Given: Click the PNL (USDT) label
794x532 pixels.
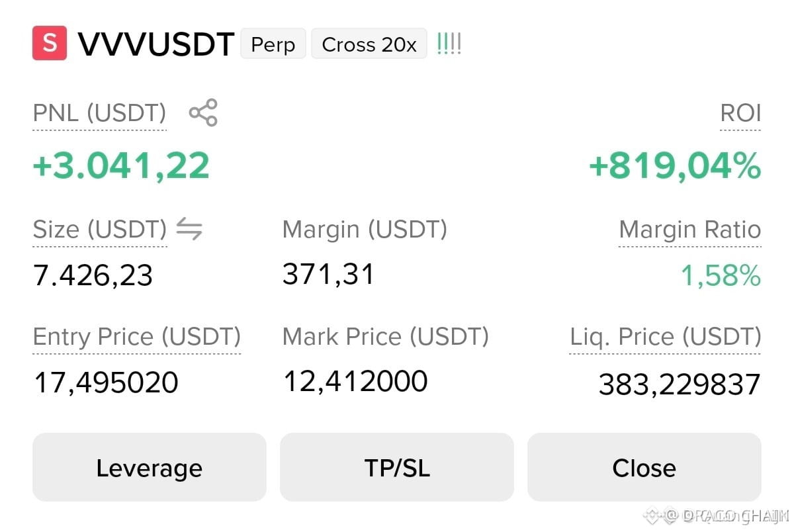Looking at the screenshot, I should 99,113.
